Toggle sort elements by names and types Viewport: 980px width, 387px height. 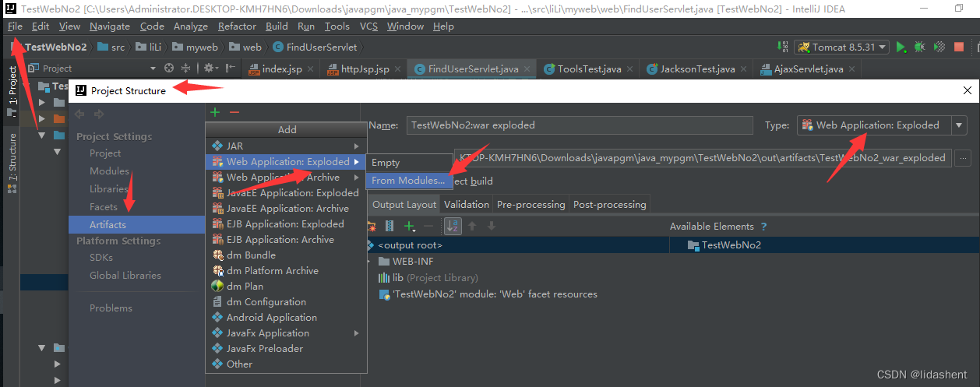(x=452, y=227)
